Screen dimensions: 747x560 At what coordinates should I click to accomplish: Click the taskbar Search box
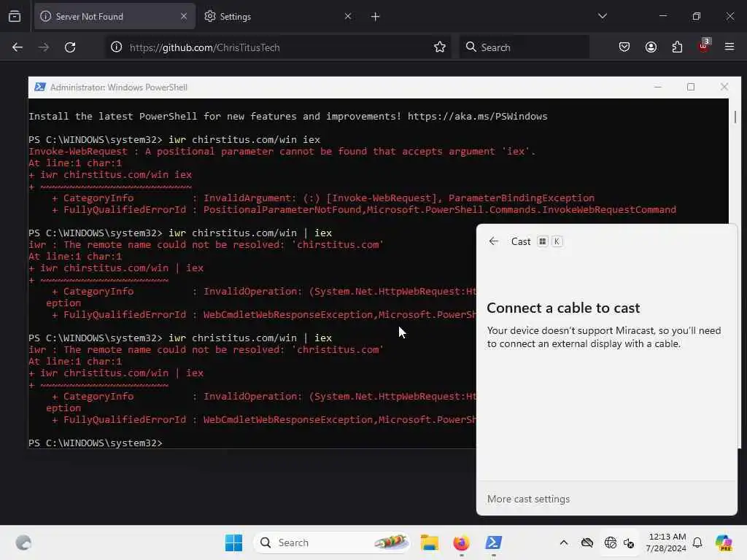332,542
